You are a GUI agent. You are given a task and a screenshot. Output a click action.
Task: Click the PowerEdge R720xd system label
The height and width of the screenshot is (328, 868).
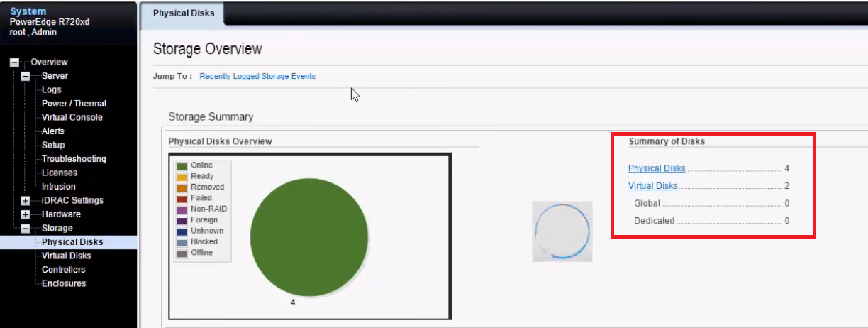[50, 22]
